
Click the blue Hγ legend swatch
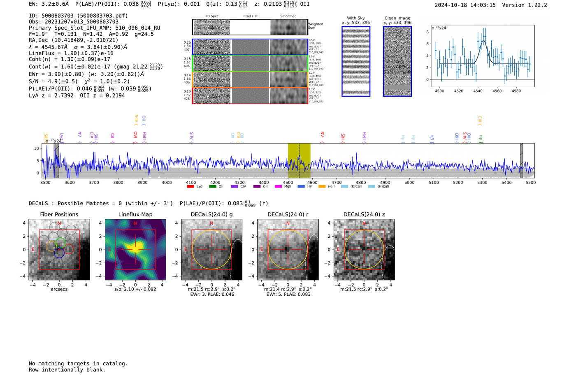[301, 186]
